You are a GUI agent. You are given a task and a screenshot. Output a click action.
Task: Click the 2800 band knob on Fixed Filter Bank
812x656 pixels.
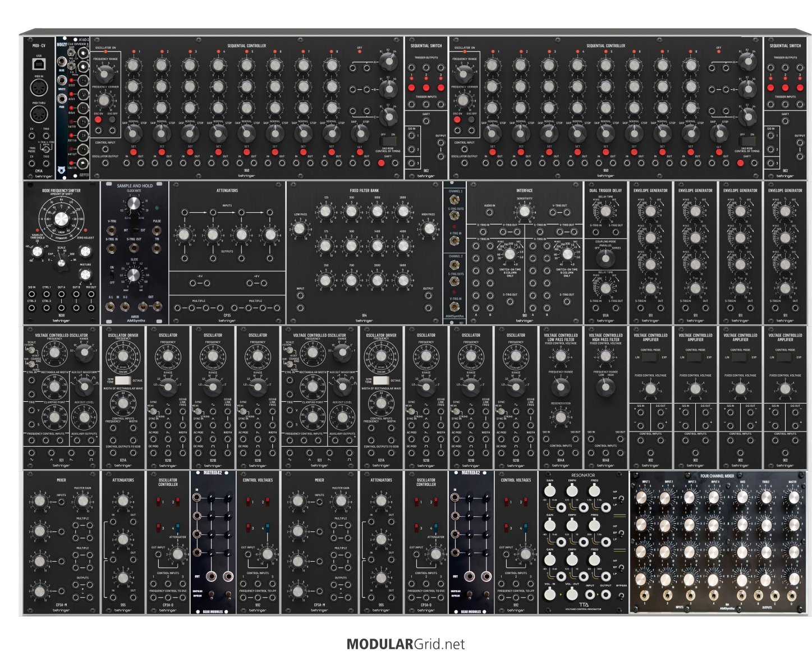[403, 212]
